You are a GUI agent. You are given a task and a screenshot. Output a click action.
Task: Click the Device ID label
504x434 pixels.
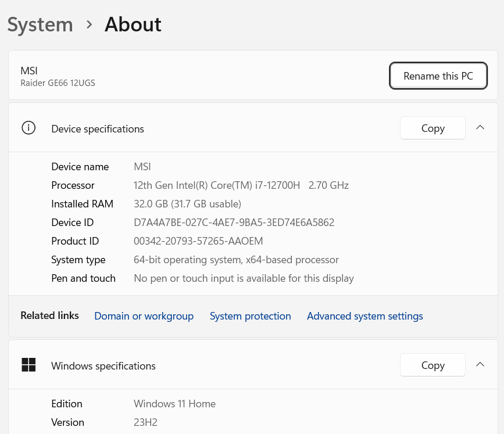point(72,223)
